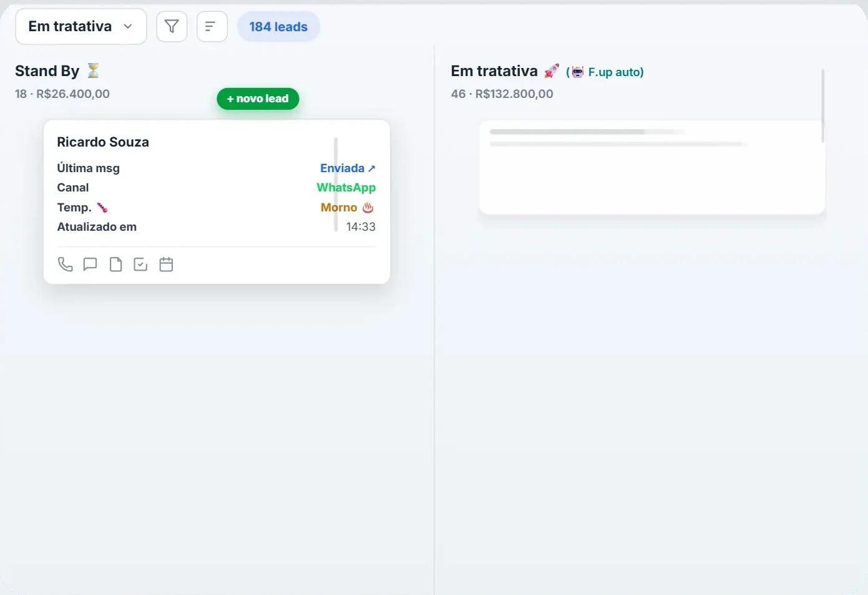Click the Morno temperature value
Viewport: 868px width, 595px height.
coord(339,207)
